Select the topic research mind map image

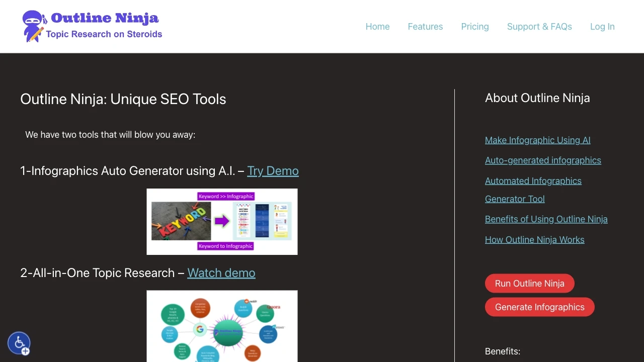coord(222,326)
